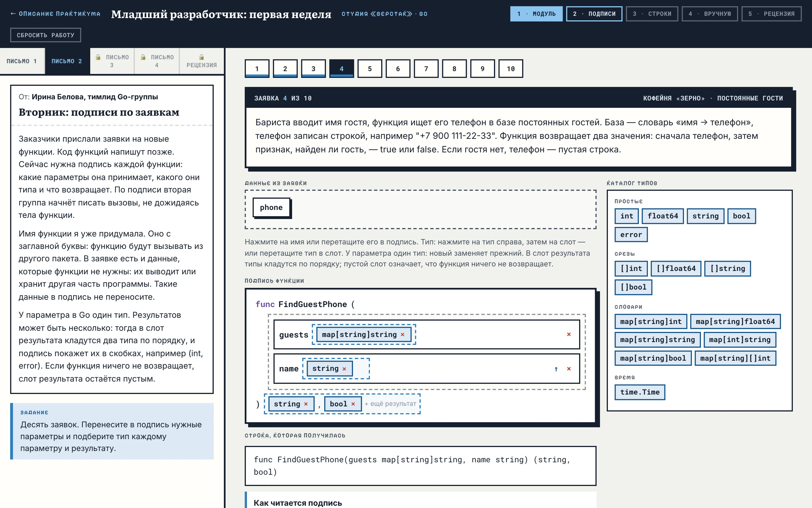Move the name parameter up
This screenshot has width=812, height=508.
[x=556, y=369]
